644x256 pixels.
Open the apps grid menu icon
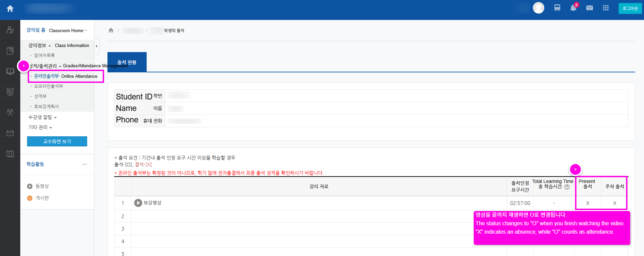pos(606,8)
